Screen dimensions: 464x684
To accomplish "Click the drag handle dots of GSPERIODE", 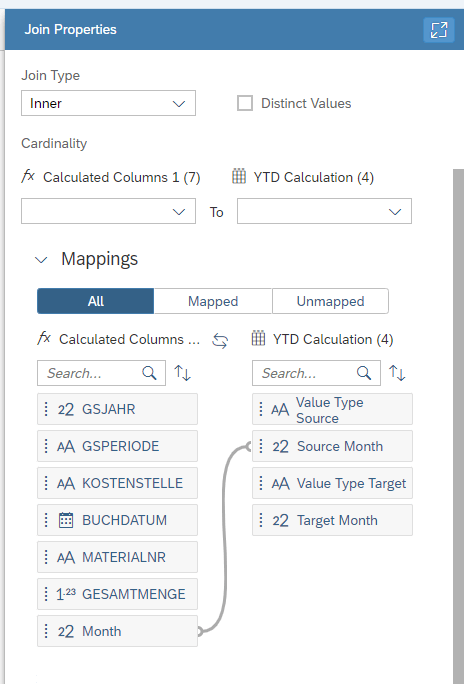I will (46, 446).
